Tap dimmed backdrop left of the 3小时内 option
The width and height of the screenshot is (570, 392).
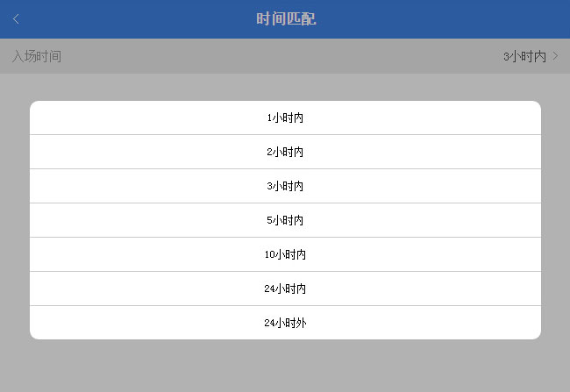coord(14,186)
